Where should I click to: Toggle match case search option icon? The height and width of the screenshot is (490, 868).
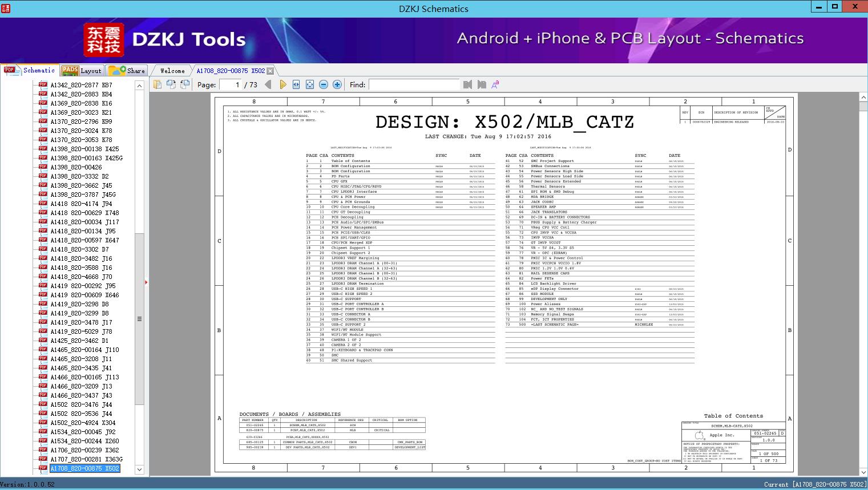tap(495, 84)
